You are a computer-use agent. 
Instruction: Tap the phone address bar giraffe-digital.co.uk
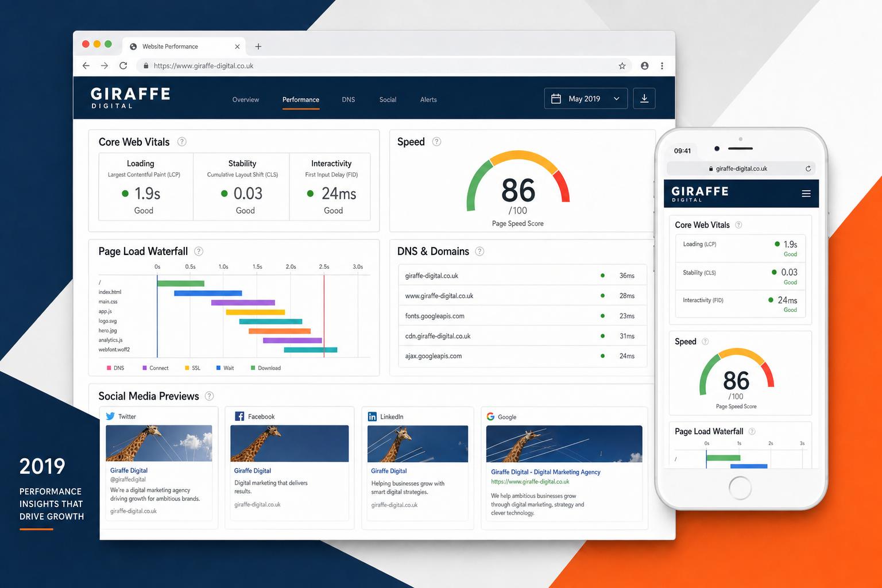click(741, 169)
